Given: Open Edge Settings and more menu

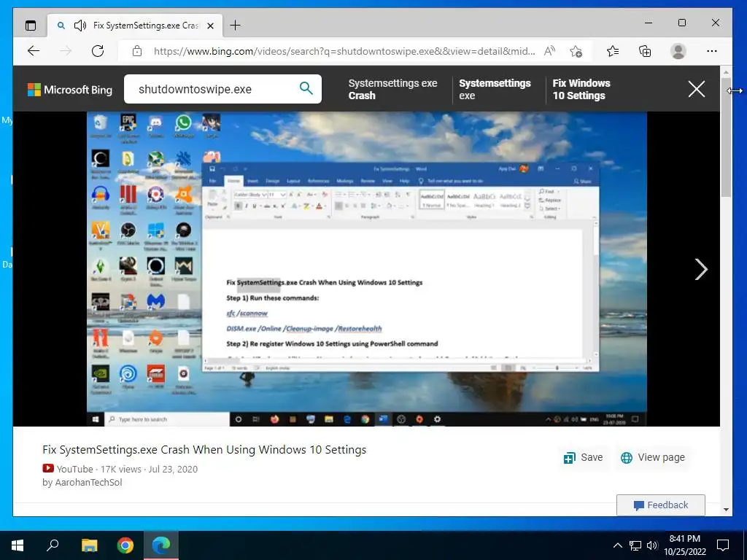Looking at the screenshot, I should pyautogui.click(x=712, y=51).
